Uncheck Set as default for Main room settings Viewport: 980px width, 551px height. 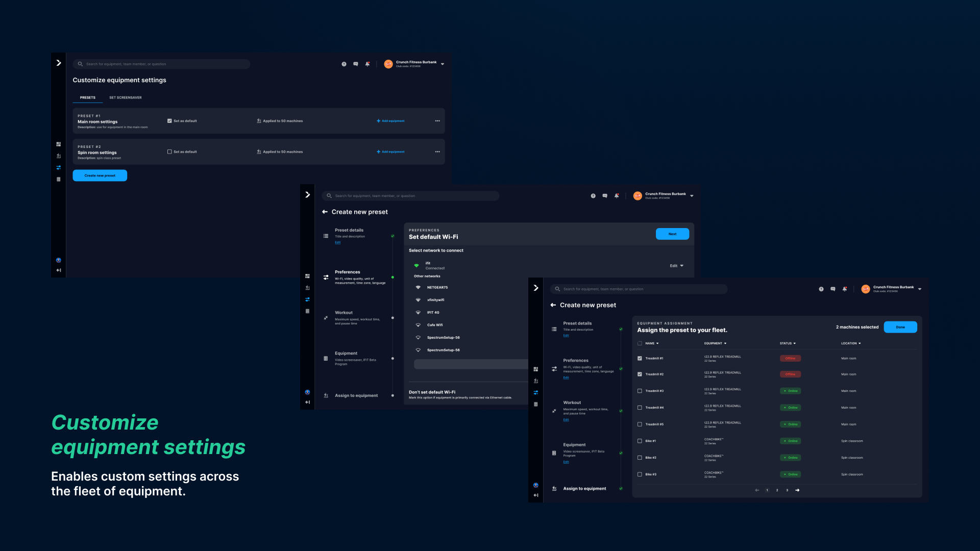pyautogui.click(x=169, y=121)
